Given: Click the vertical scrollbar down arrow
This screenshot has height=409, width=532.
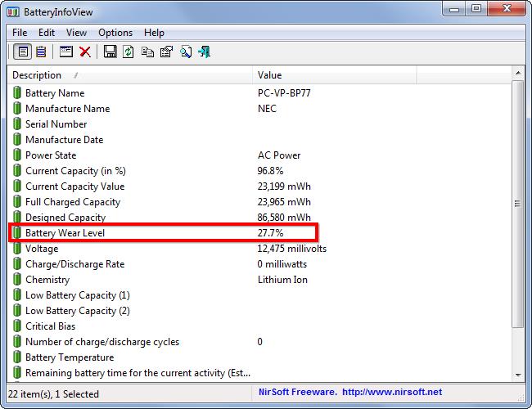Looking at the screenshot, I should (517, 375).
